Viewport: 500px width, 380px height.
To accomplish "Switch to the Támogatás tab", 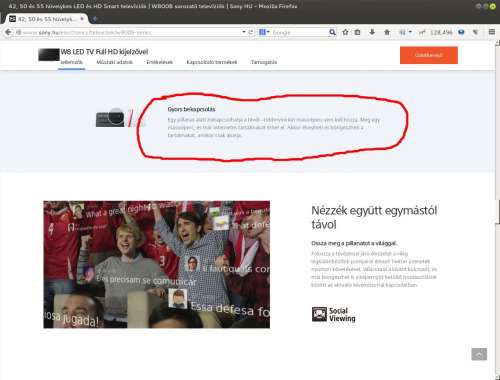I will coord(264,62).
